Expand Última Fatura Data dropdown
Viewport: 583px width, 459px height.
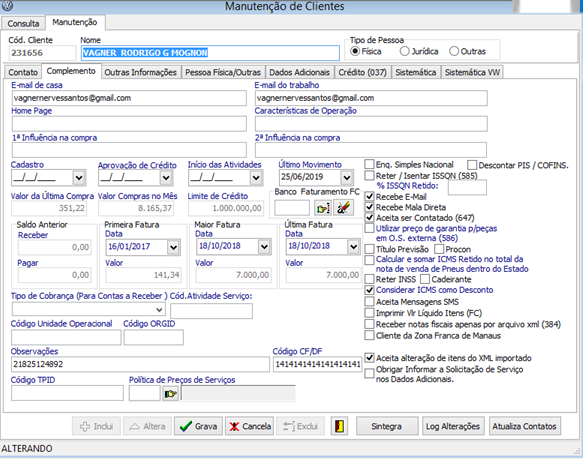coord(353,247)
